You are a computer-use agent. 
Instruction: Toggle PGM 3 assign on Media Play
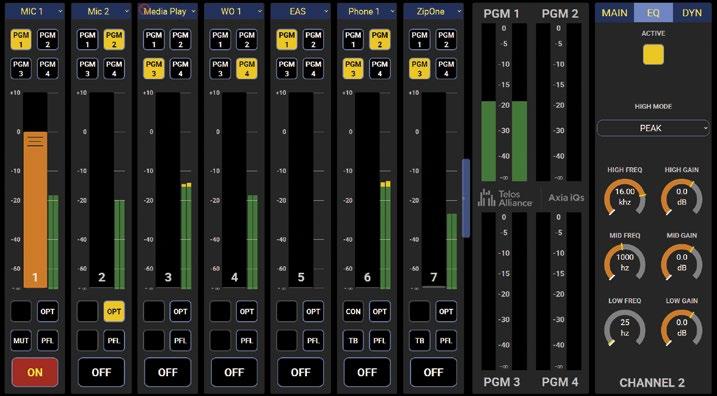154,69
